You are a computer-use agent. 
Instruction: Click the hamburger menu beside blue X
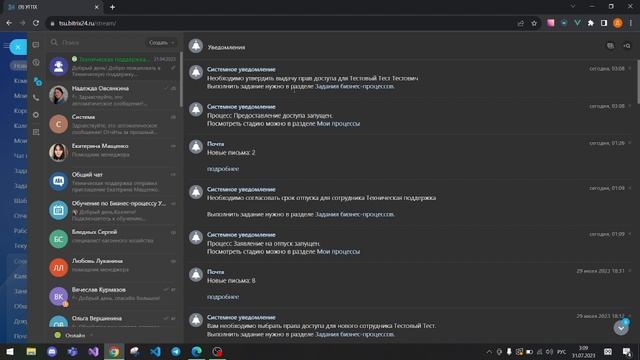tap(6, 46)
